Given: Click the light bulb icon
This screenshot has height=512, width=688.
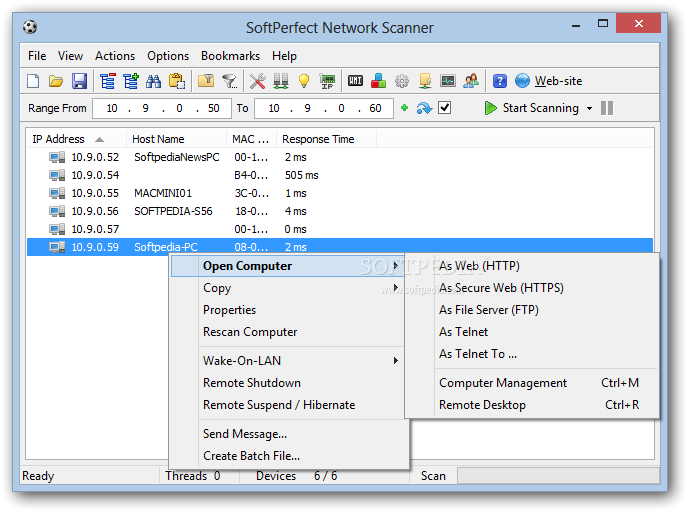Looking at the screenshot, I should 304,81.
